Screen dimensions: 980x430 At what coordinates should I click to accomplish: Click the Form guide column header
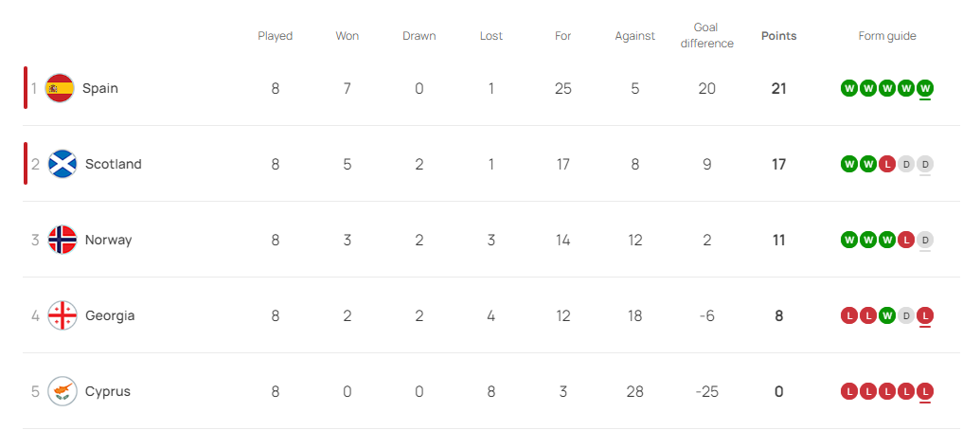pyautogui.click(x=887, y=36)
